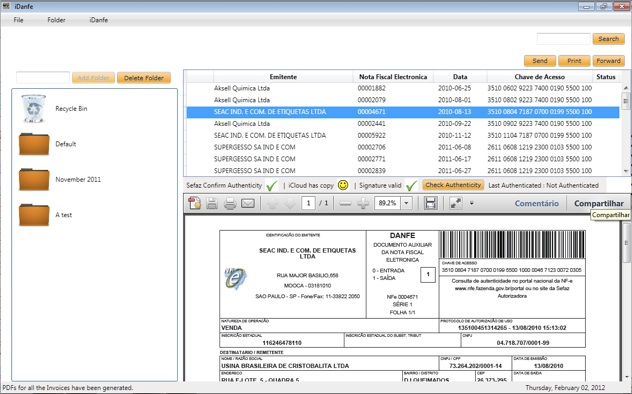
Task: Click the envelope email icon in PDF toolbar
Action: (x=248, y=203)
